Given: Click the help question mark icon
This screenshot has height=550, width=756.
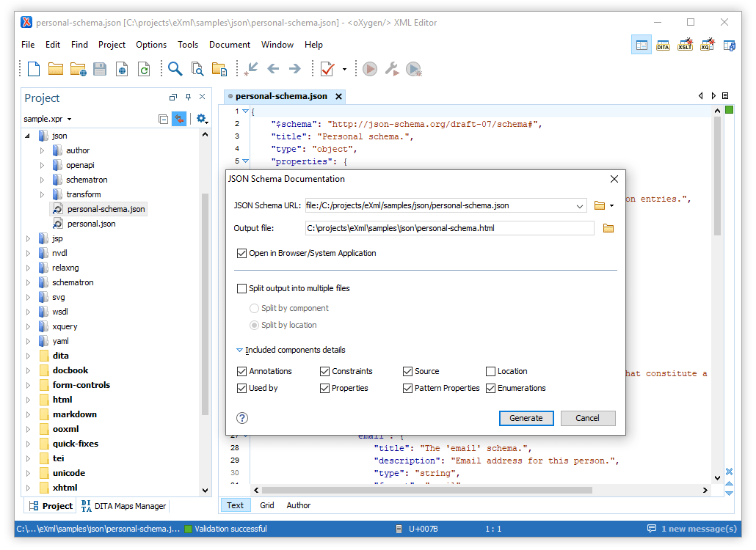Looking at the screenshot, I should pyautogui.click(x=242, y=418).
